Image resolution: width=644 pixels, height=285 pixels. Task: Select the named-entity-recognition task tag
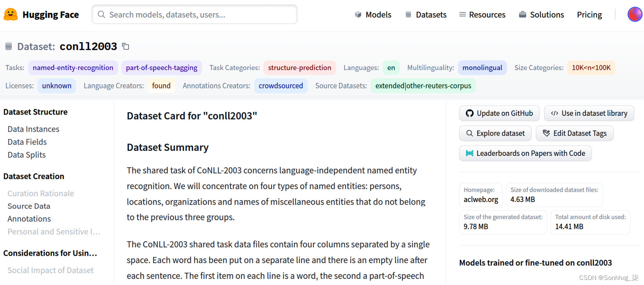[73, 67]
